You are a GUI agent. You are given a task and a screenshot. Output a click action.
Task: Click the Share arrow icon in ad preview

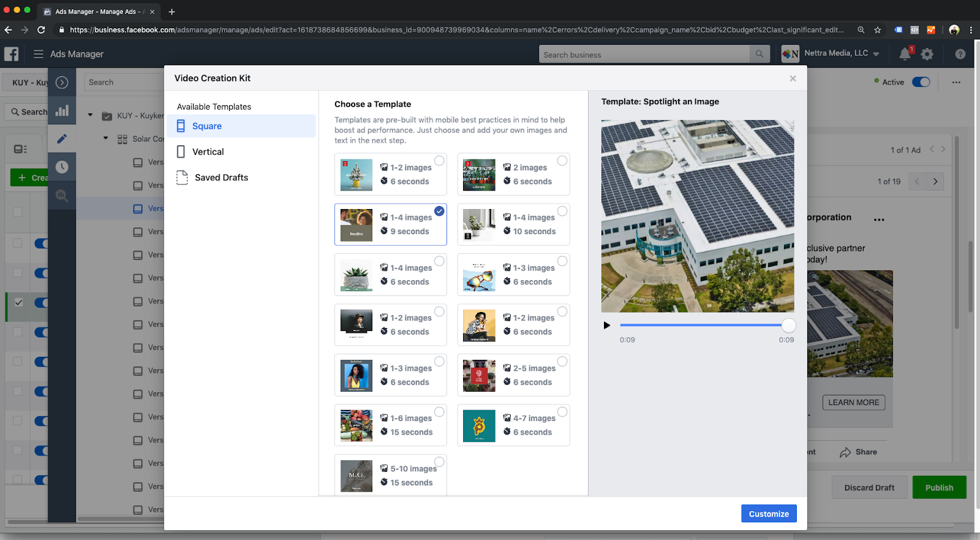point(845,452)
